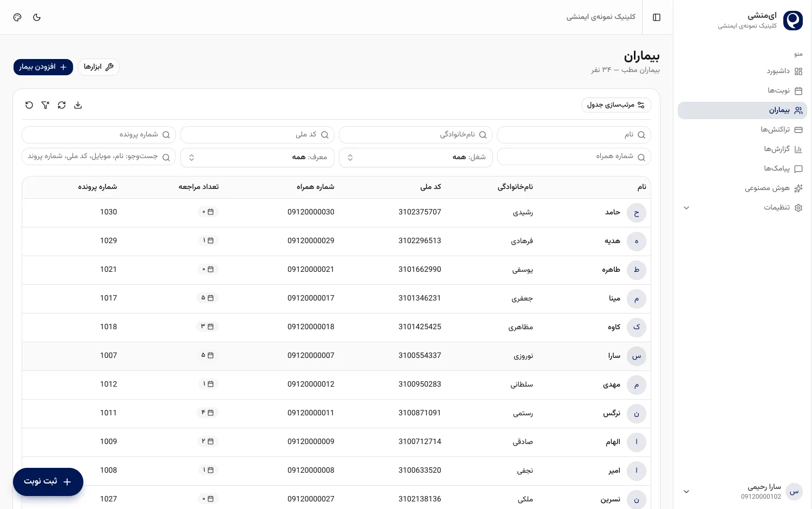The image size is (812, 509).
Task: Click the avatar for امیر row
Action: [x=637, y=471]
